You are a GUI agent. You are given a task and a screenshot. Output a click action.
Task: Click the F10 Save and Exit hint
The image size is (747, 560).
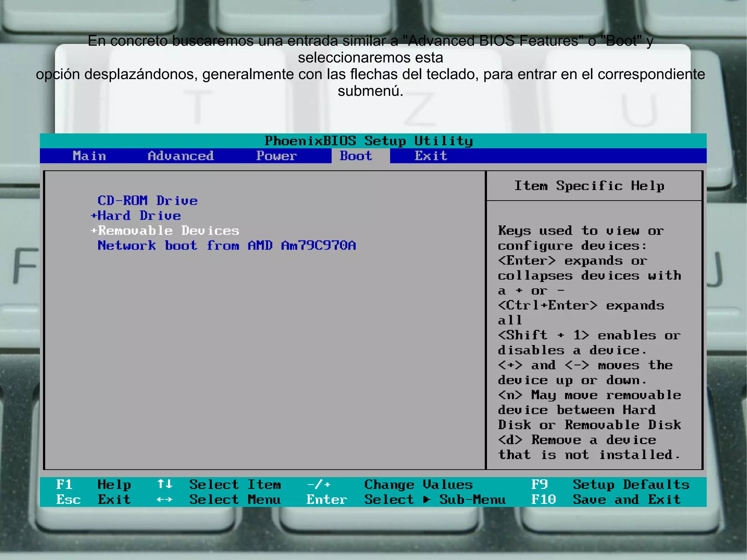point(606,499)
